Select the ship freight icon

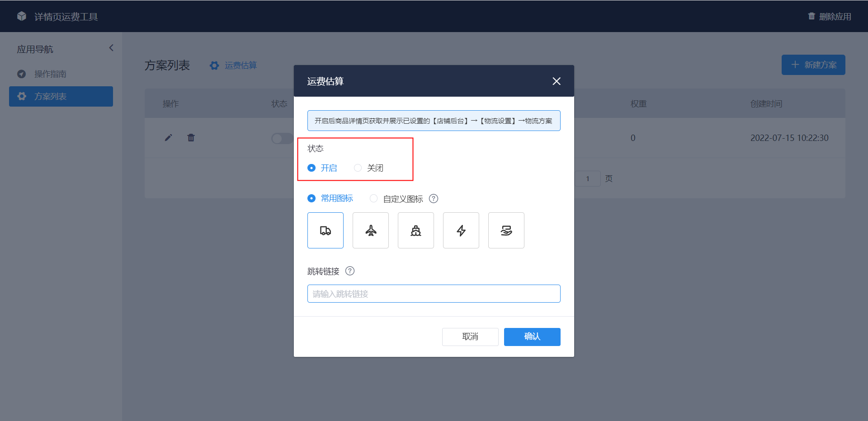coord(416,230)
